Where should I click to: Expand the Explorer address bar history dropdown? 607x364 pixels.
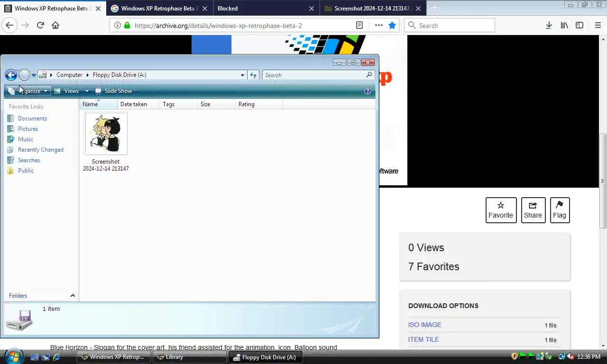click(242, 75)
